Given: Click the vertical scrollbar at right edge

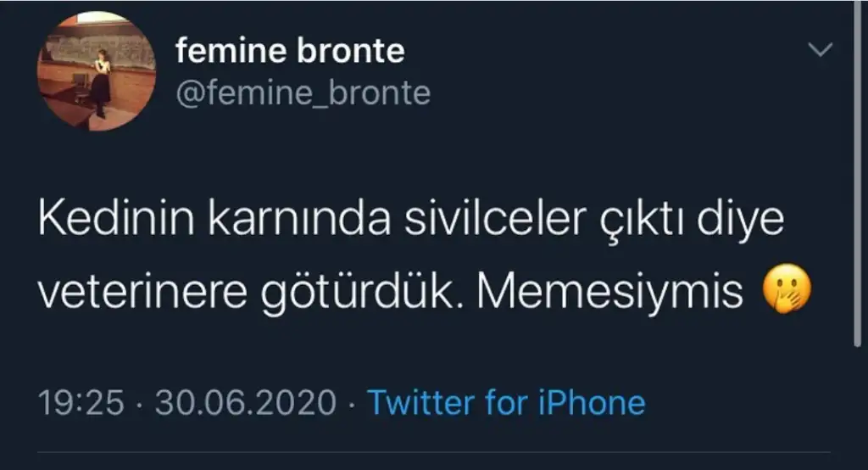Looking at the screenshot, I should [x=858, y=174].
